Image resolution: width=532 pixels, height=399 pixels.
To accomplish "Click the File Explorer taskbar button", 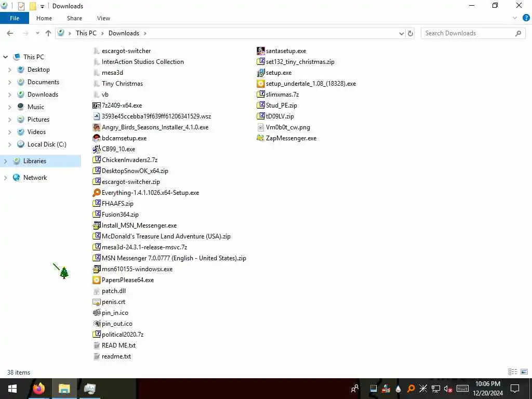I will tap(64, 389).
